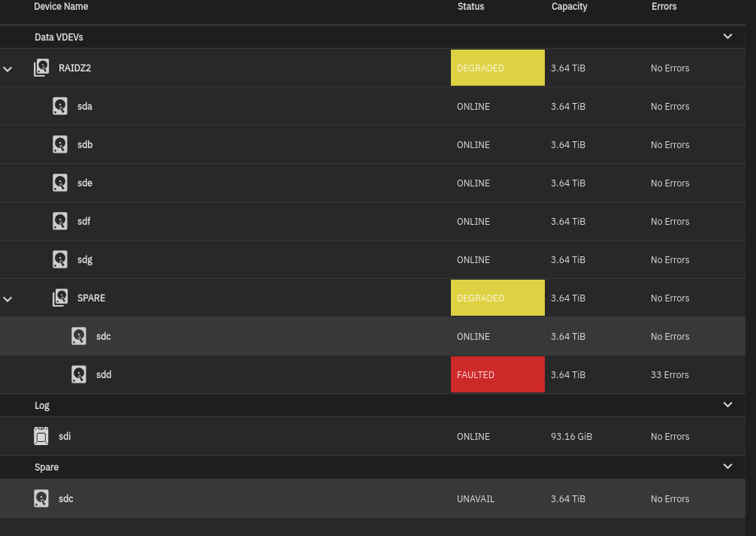Click the UNAVAIL status text
Image resolution: width=756 pixels, height=536 pixels.
[476, 499]
